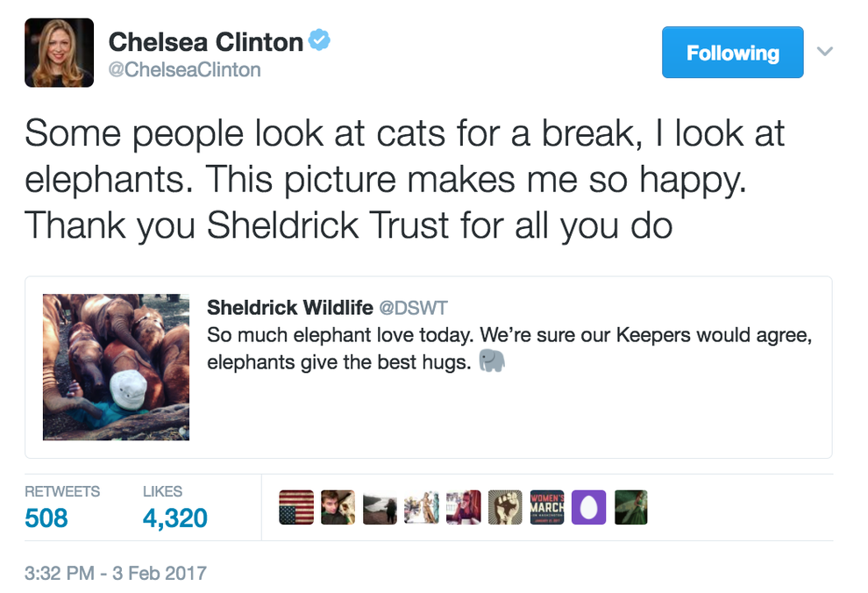Screen dimensions: 868x593
Task: View the elephant photo thumbnail
Action: pyautogui.click(x=115, y=367)
